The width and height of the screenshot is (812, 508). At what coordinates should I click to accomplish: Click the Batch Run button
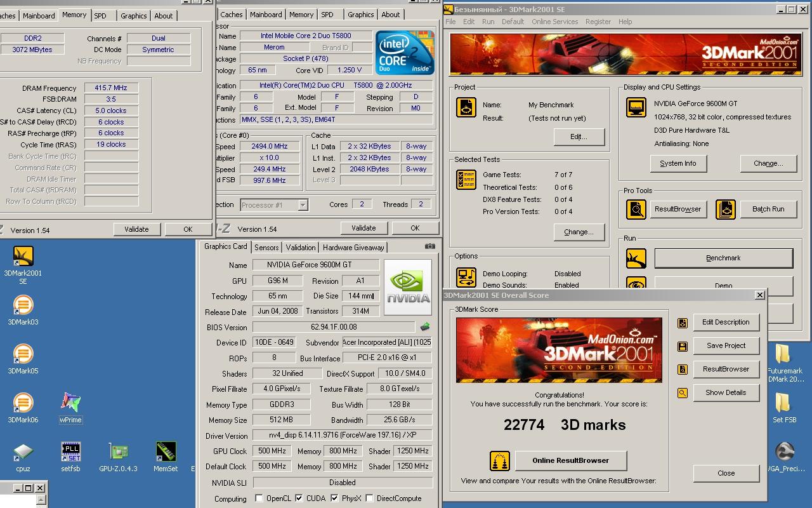point(768,209)
